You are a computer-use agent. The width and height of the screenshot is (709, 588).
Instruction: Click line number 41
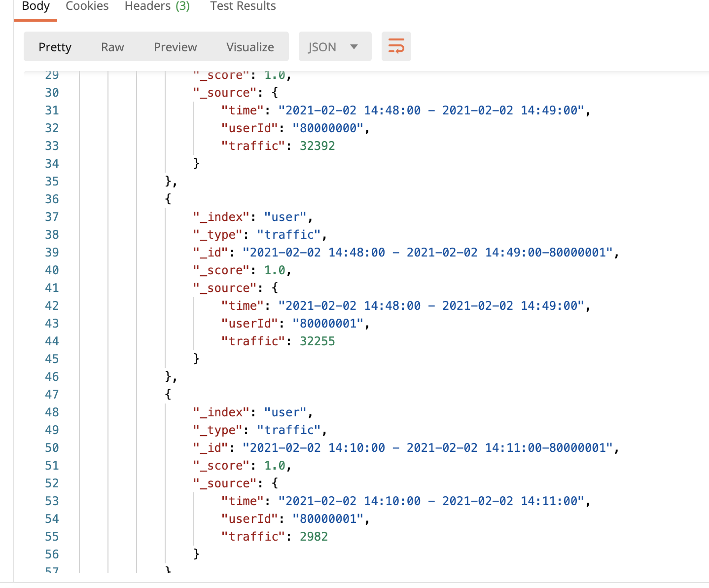click(52, 288)
